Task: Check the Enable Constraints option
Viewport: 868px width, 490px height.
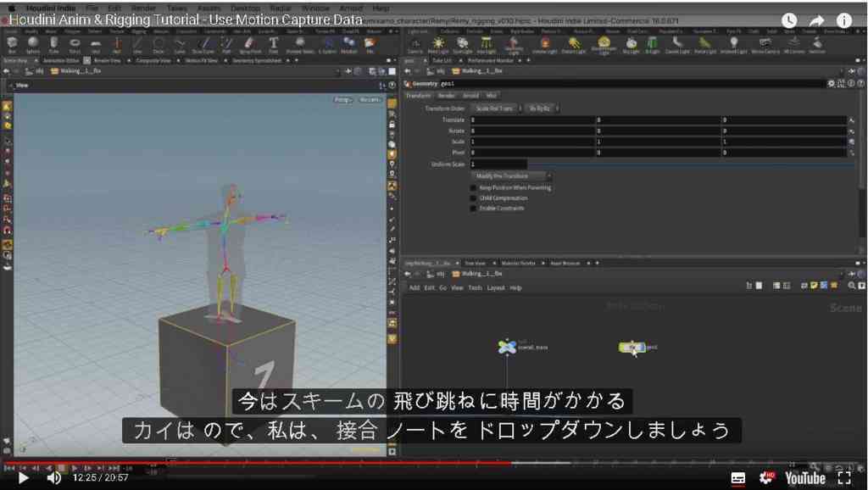Action: pos(473,209)
